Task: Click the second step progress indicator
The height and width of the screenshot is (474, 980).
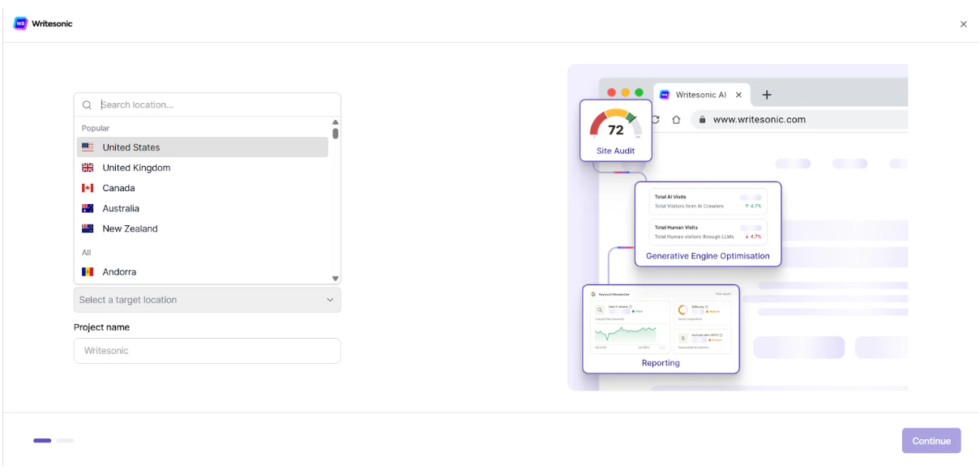Action: [65, 441]
